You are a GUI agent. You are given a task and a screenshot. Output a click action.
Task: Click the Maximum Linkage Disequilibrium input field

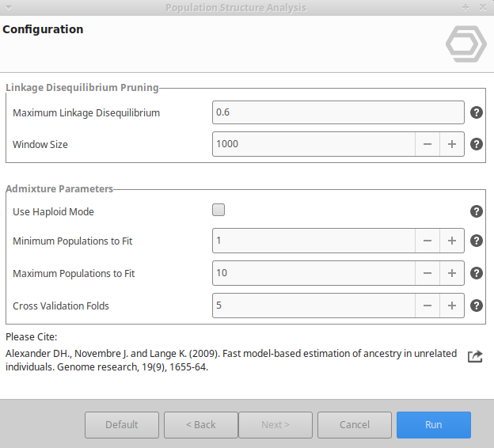[x=338, y=112]
